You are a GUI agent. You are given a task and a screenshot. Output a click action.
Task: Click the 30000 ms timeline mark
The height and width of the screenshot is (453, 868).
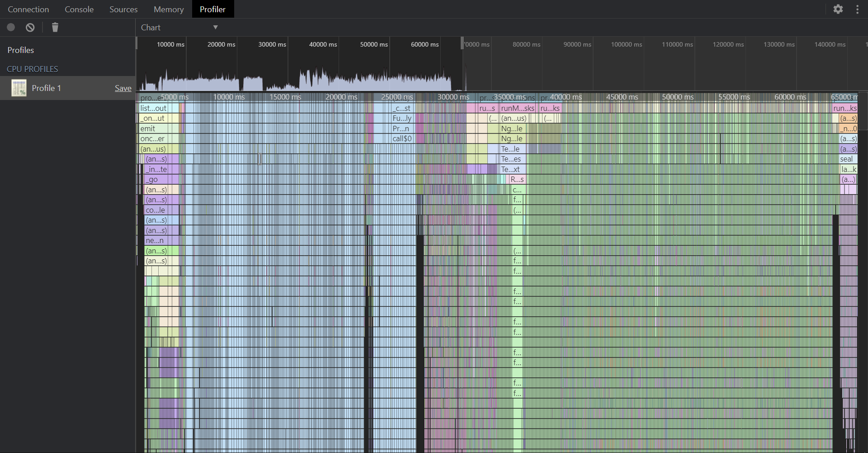[271, 44]
